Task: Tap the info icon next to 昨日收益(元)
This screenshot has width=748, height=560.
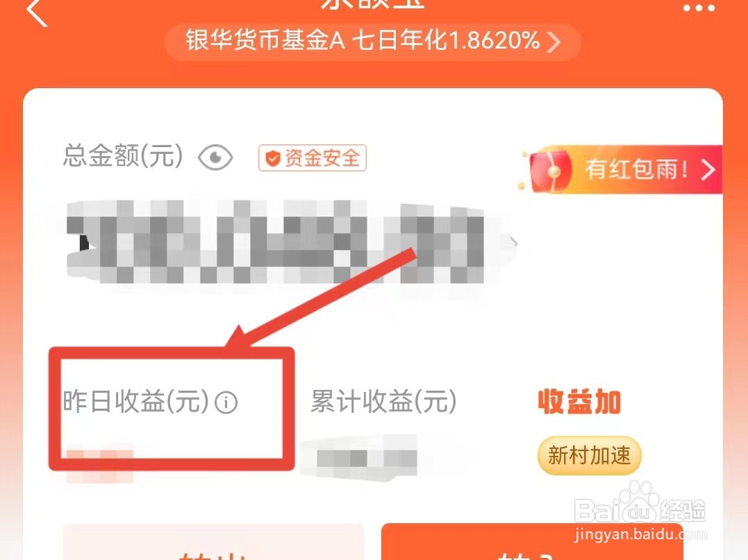Action: tap(226, 402)
